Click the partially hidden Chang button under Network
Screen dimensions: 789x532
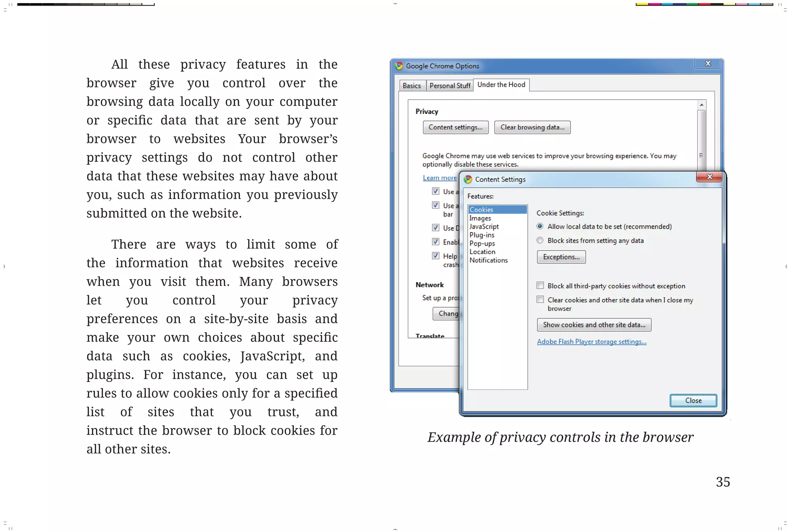(x=447, y=314)
